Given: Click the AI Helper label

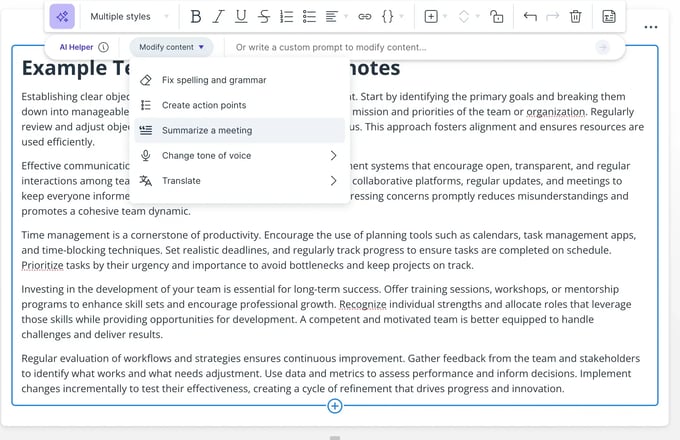Looking at the screenshot, I should pos(76,47).
